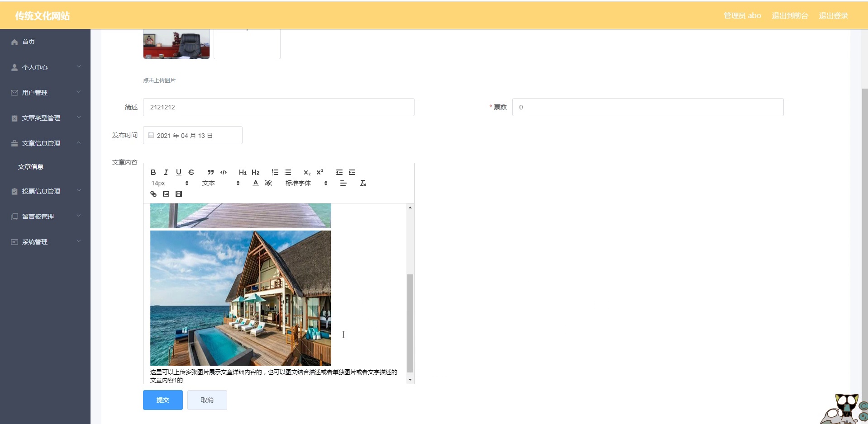Image resolution: width=868 pixels, height=424 pixels.
Task: Open the 文章信息 submenu item
Action: pos(45,167)
